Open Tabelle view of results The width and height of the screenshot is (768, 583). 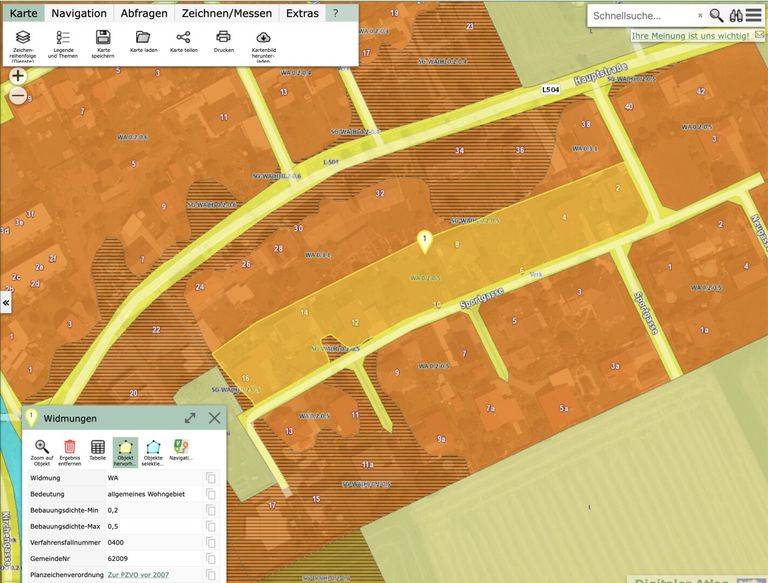click(x=98, y=446)
